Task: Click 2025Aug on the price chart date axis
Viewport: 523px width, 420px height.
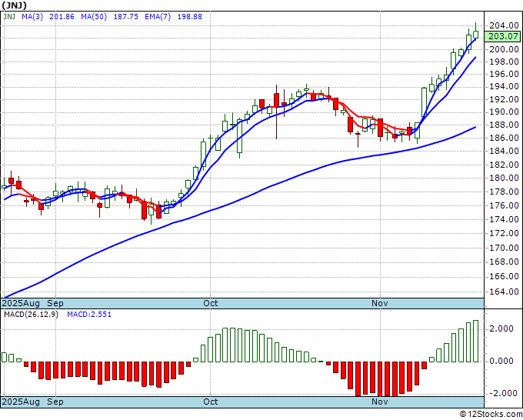Action: (x=21, y=303)
